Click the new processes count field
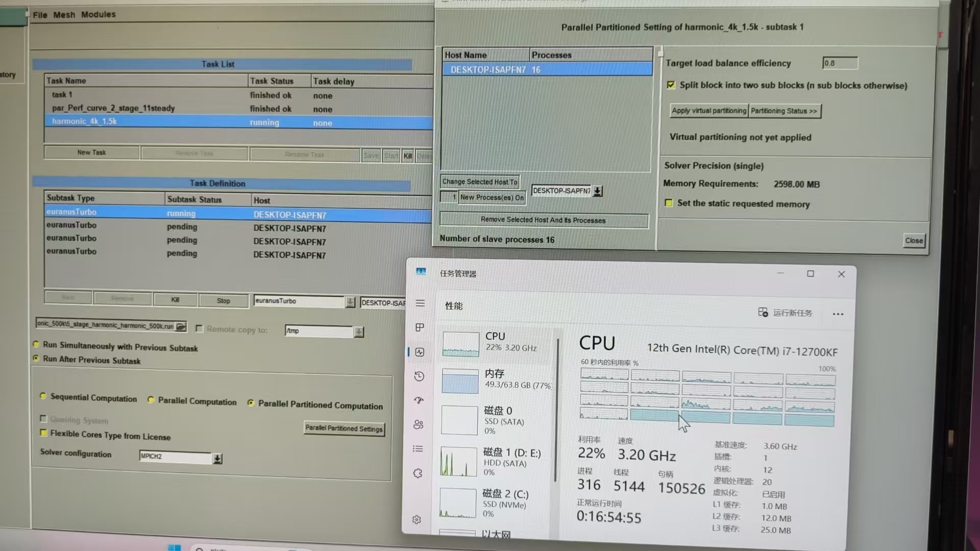Screen dimensions: 980x551 click(449, 197)
